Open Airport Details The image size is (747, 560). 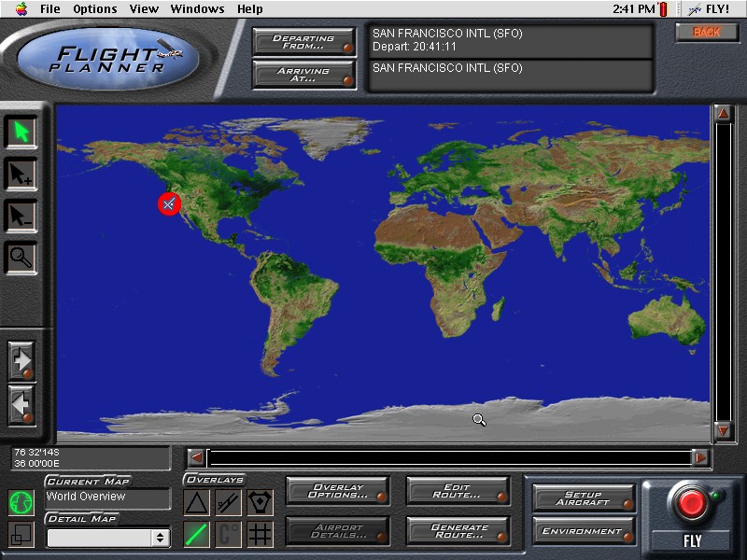click(338, 531)
